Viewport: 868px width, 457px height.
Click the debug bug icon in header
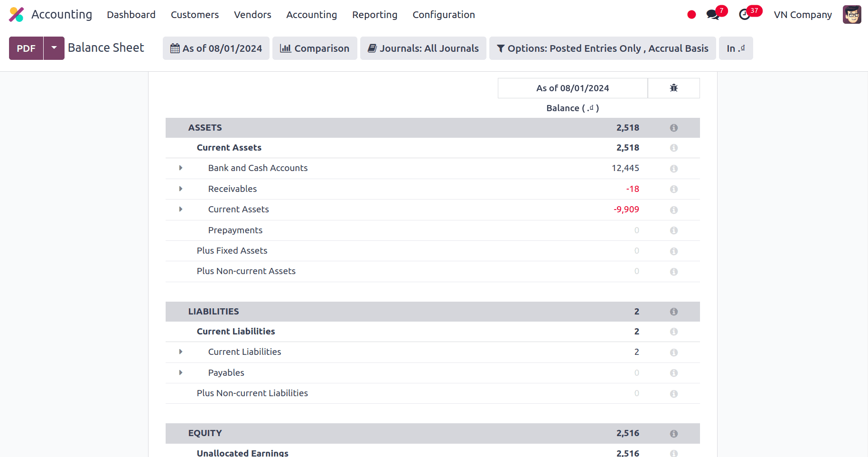click(673, 88)
